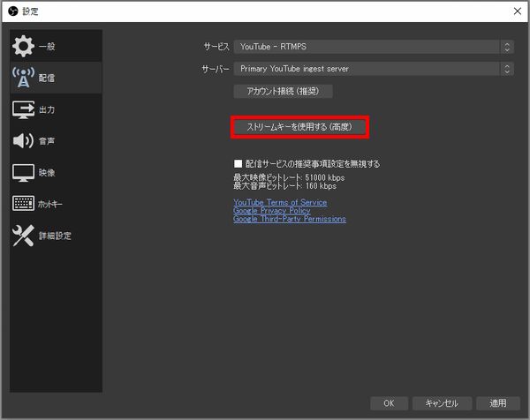Open the Audio (音声) speaker icon
Screen dimensions: 530x420
pyautogui.click(x=23, y=141)
